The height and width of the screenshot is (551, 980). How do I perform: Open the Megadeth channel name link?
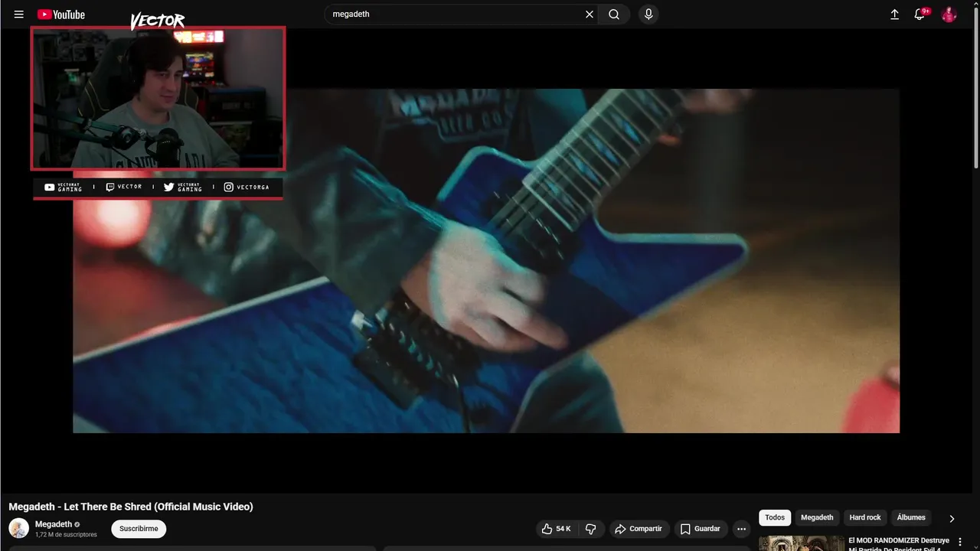pos(54,524)
